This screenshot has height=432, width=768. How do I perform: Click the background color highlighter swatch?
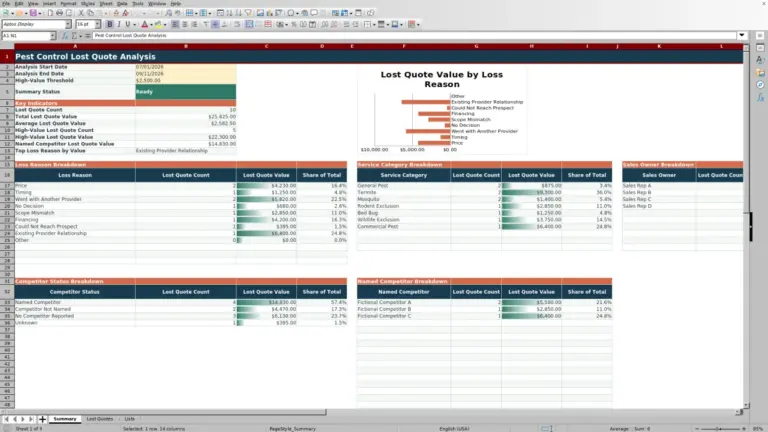pos(158,24)
